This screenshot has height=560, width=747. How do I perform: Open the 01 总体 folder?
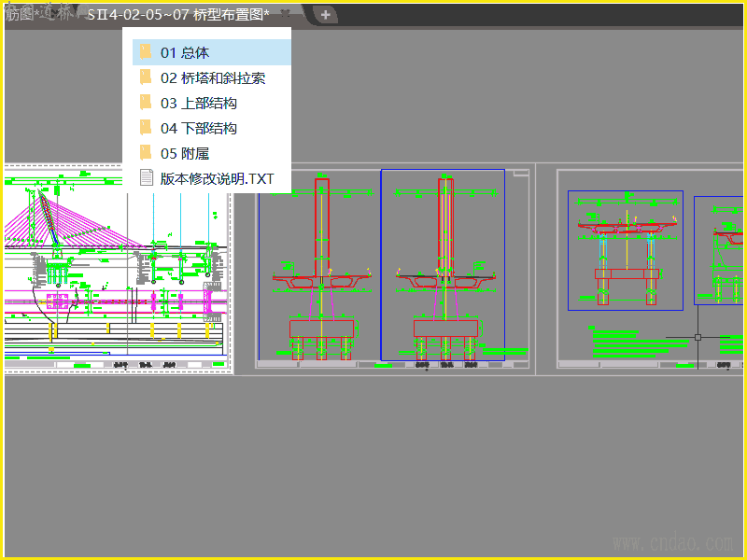tap(212, 52)
